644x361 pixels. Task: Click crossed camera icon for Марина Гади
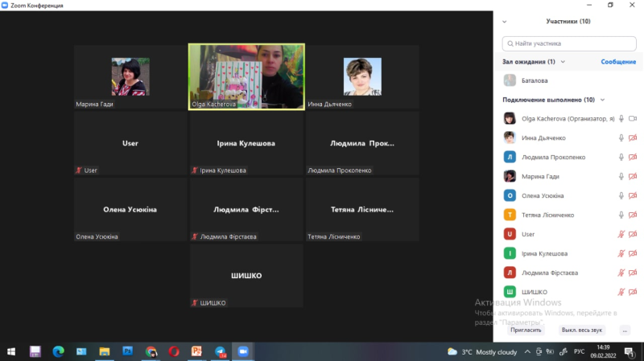(633, 176)
